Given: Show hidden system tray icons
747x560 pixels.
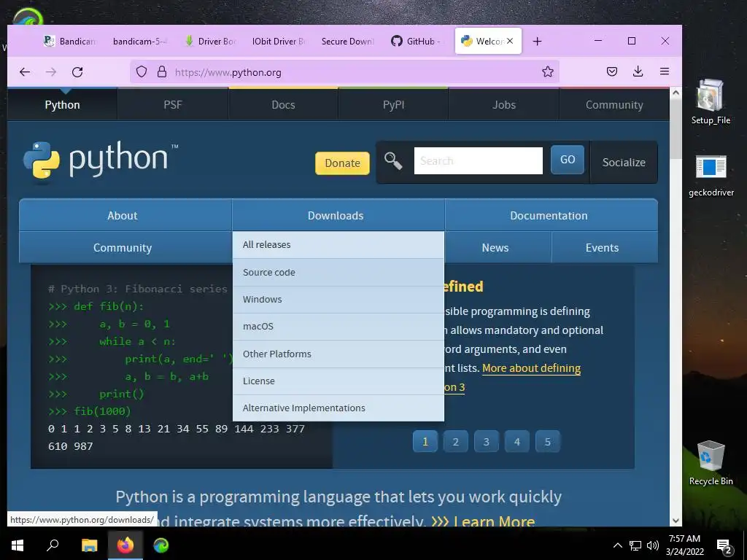Looking at the screenshot, I should (x=617, y=545).
